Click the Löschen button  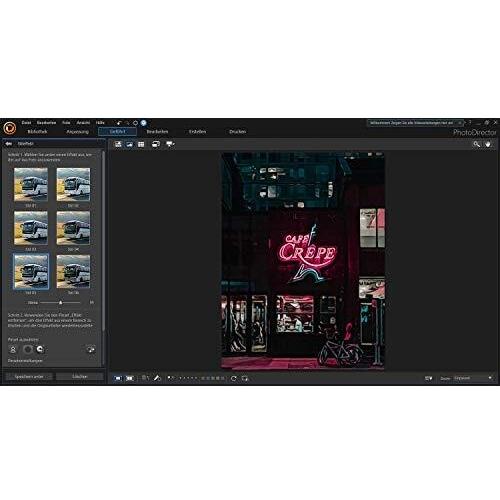point(80,377)
